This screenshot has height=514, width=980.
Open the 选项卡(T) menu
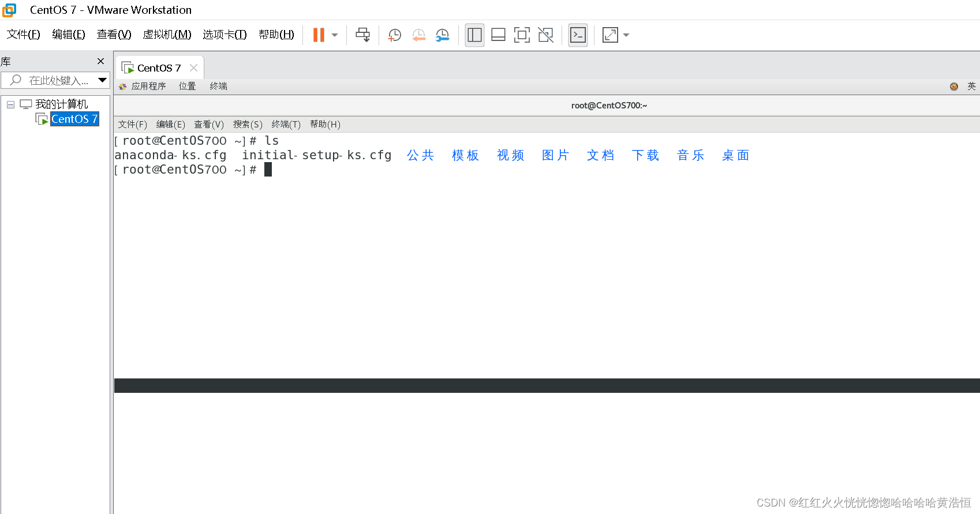(225, 35)
